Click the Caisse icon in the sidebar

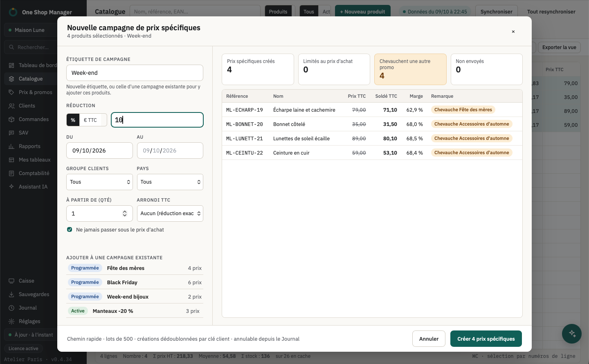tap(11, 281)
